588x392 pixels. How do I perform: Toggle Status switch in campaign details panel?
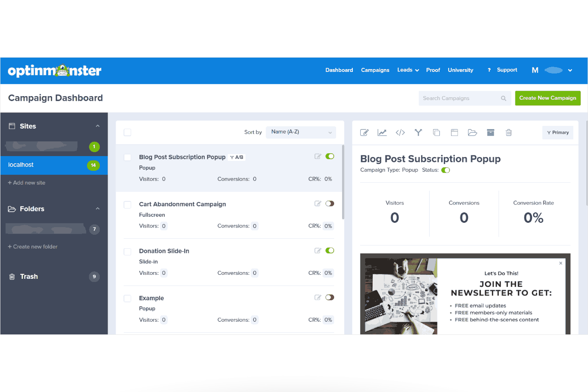click(x=446, y=170)
